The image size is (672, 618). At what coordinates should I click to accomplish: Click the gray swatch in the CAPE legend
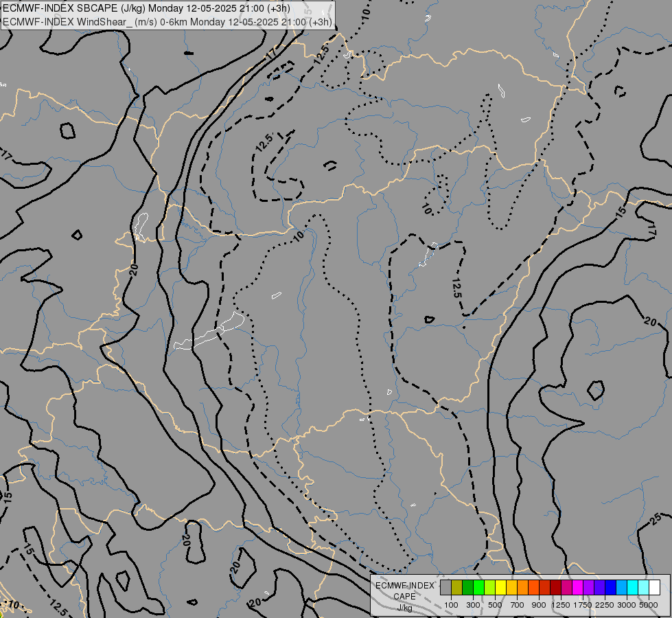coord(445,587)
